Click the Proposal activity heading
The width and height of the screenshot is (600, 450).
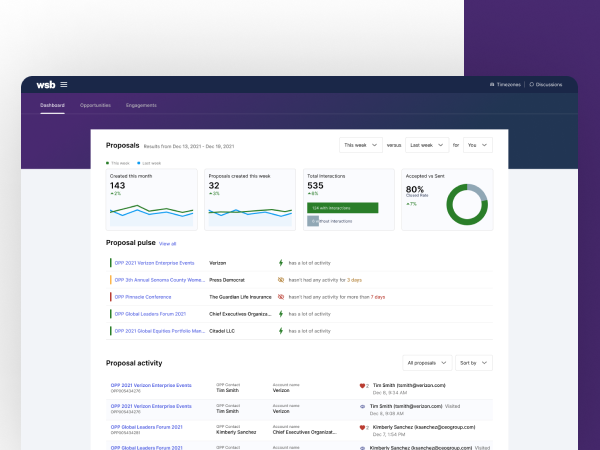[134, 363]
